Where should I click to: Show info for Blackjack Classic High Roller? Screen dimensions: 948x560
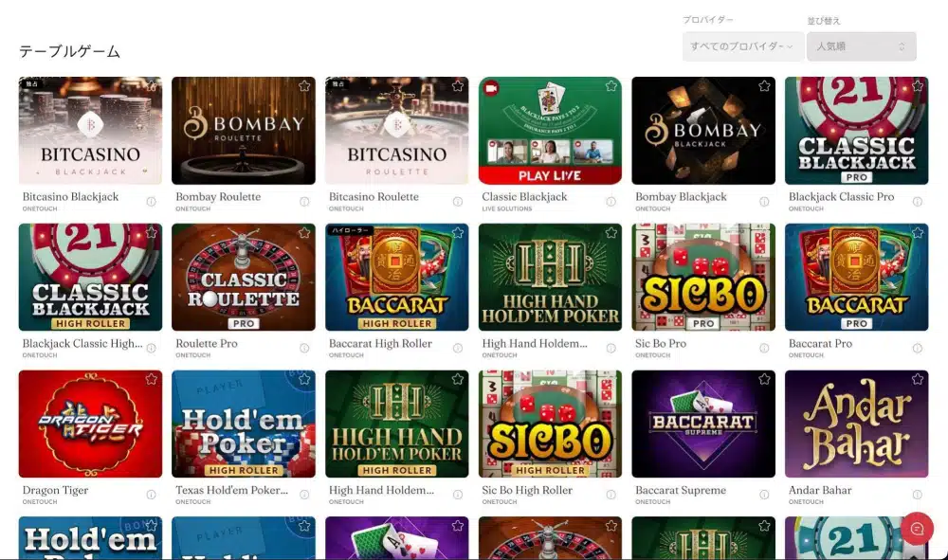click(151, 348)
